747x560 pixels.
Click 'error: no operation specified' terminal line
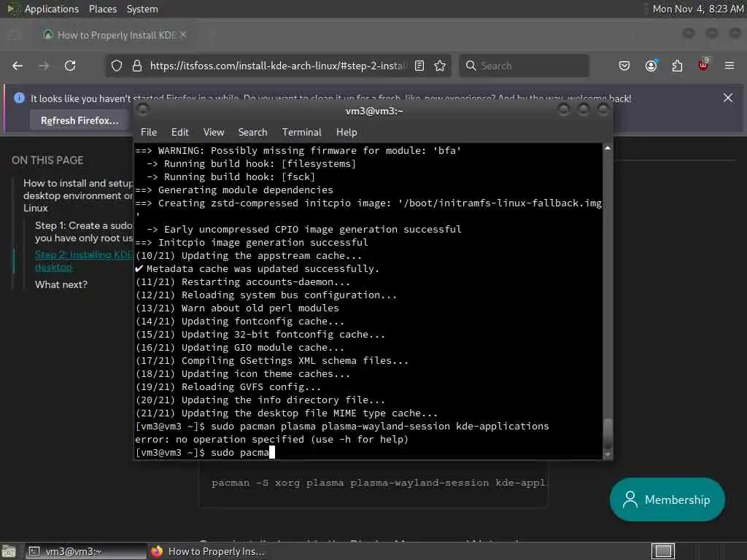click(271, 440)
